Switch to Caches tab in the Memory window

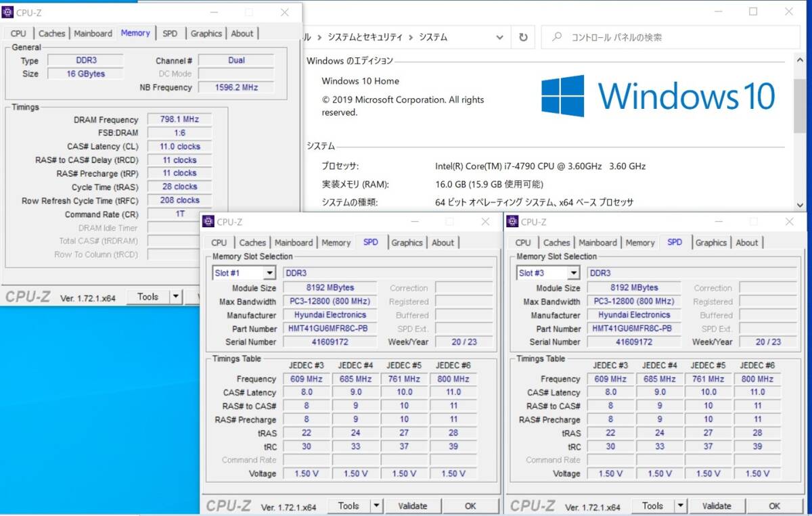tap(51, 33)
